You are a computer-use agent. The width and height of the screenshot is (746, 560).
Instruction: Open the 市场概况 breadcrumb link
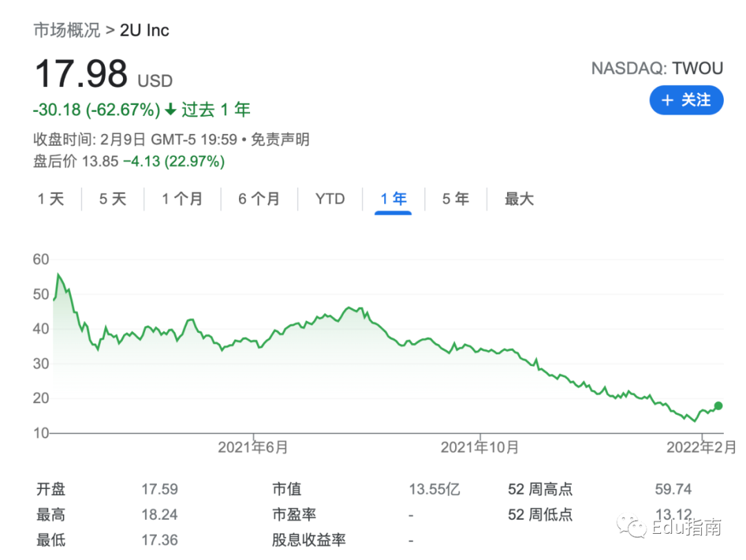66,30
